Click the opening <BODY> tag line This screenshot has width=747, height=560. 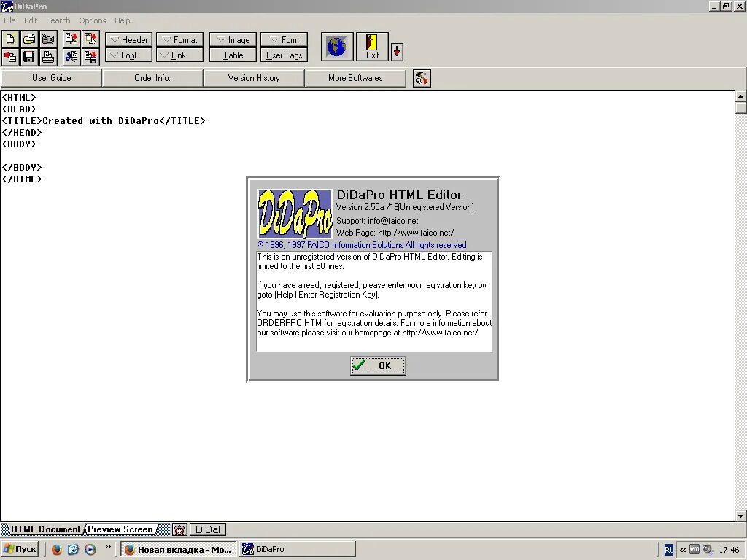pyautogui.click(x=19, y=144)
